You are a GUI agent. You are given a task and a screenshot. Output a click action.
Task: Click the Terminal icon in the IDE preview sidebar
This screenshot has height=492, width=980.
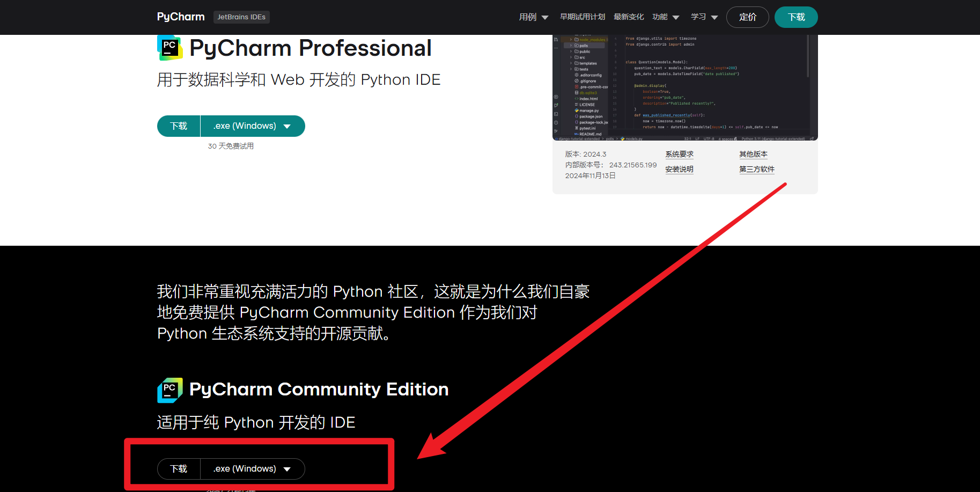click(x=556, y=114)
